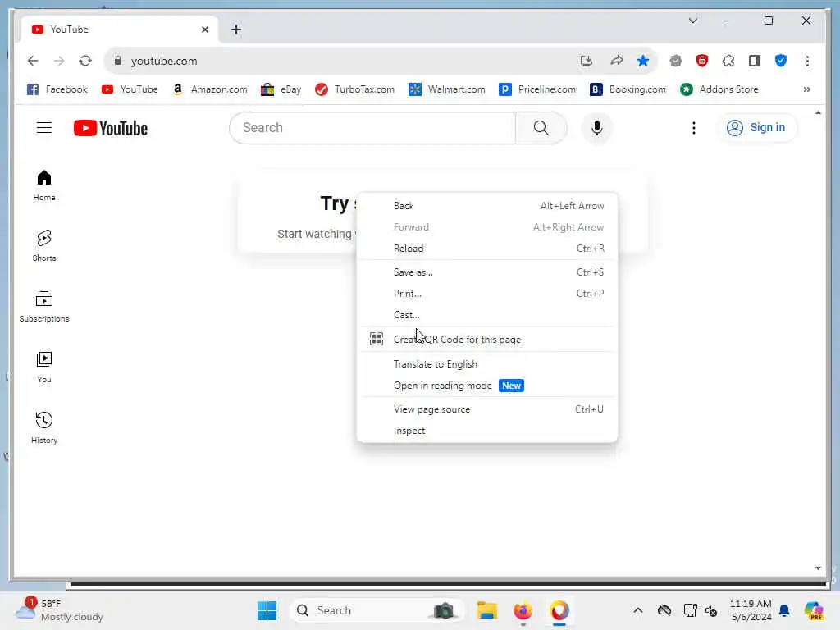This screenshot has width=840, height=630.
Task: Open a new tab with plus button
Action: pyautogui.click(x=236, y=30)
